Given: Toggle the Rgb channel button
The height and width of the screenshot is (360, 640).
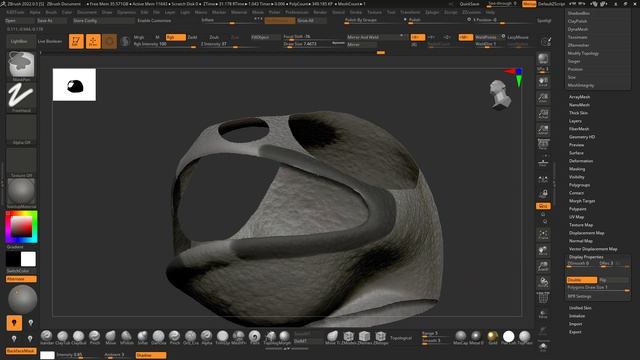Looking at the screenshot, I should tap(176, 37).
